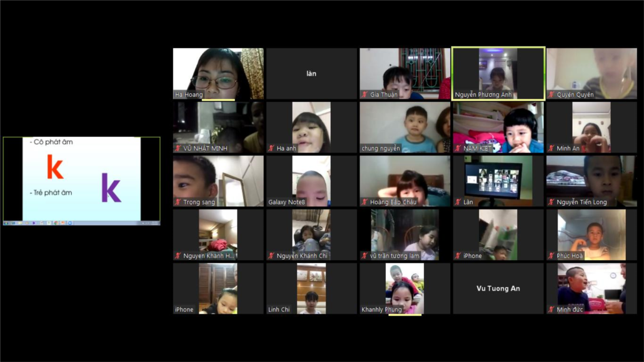The width and height of the screenshot is (644, 362).
Task: Click the Linh Chi name label
Action: [x=279, y=310]
